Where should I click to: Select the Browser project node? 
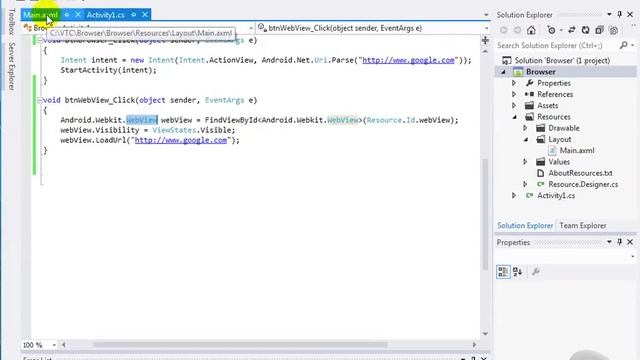pos(540,72)
